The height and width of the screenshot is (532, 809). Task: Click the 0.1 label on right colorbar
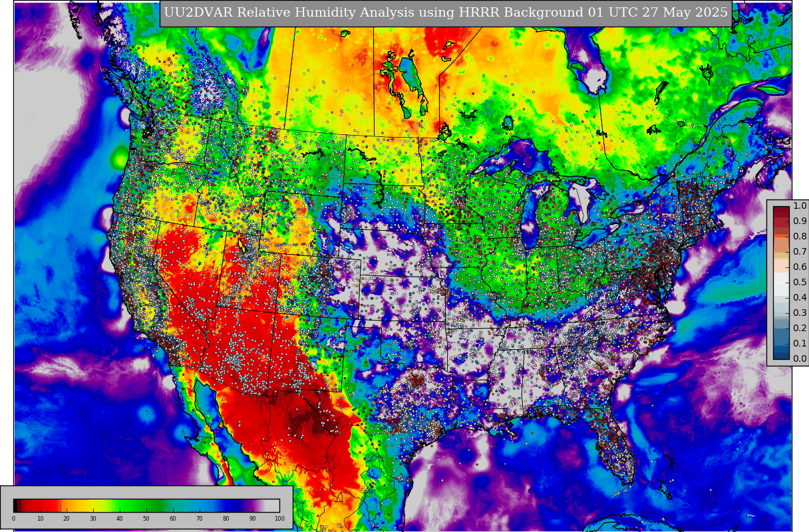click(x=800, y=344)
